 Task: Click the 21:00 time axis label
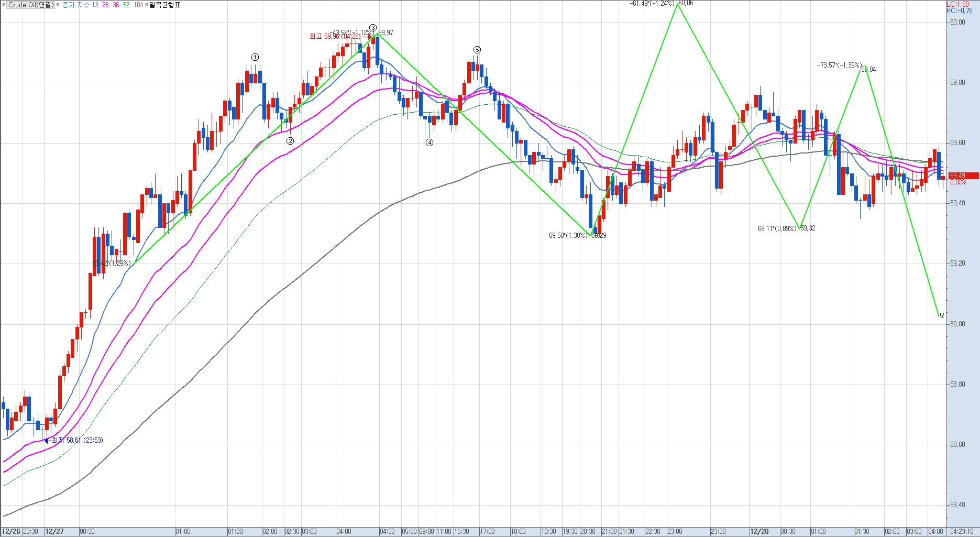pyautogui.click(x=610, y=531)
